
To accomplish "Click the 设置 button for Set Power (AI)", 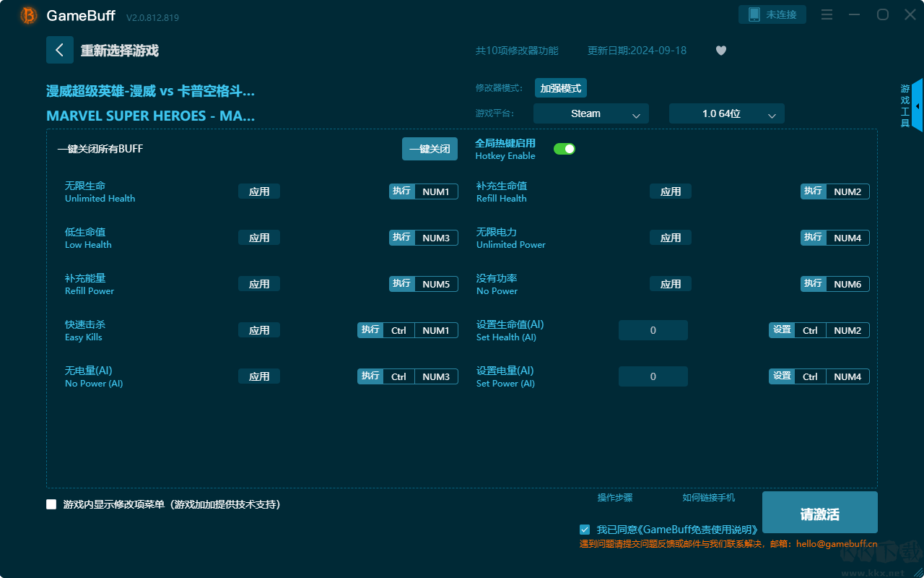I will (782, 376).
